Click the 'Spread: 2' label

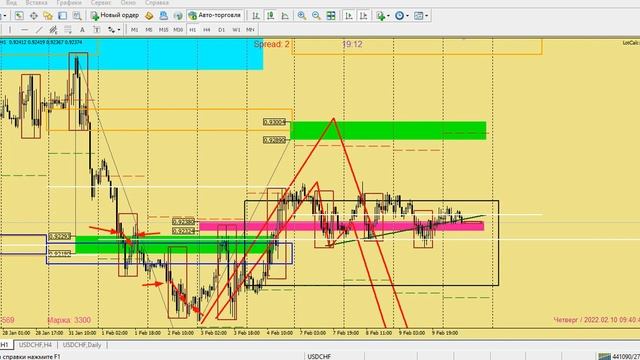click(271, 44)
